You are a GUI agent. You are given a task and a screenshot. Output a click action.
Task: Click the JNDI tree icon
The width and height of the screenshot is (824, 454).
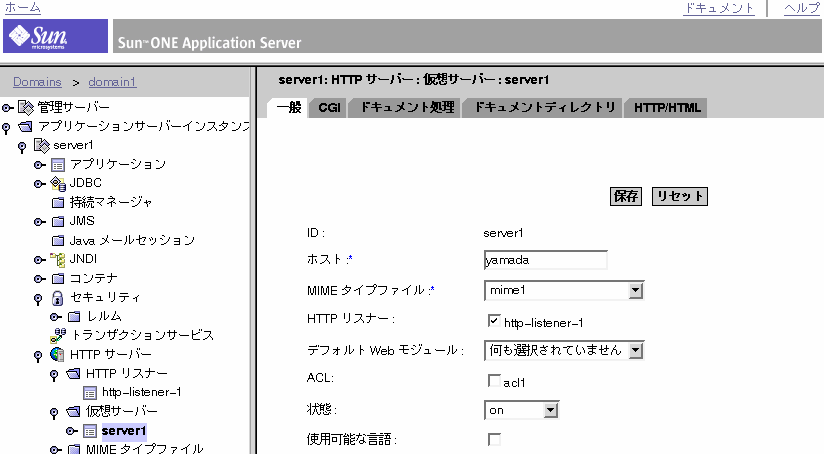(58, 260)
